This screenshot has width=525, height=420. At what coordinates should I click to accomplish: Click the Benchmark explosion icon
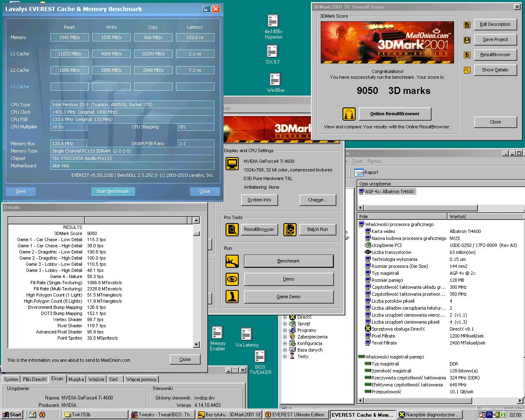click(232, 261)
